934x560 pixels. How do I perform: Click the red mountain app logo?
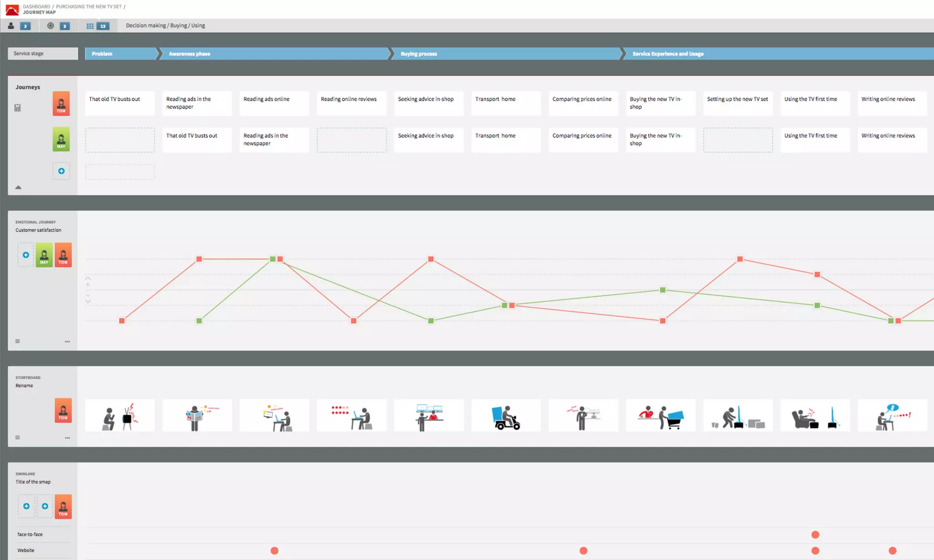[x=12, y=9]
